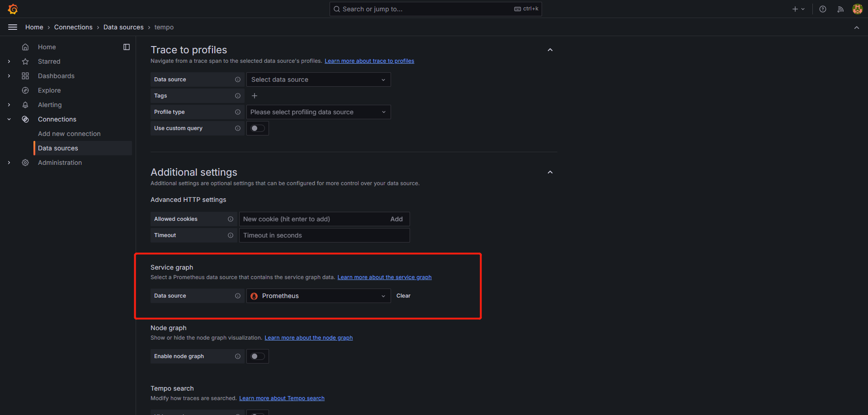This screenshot has width=868, height=415.
Task: Toggle Use custom query switch
Action: (x=258, y=128)
